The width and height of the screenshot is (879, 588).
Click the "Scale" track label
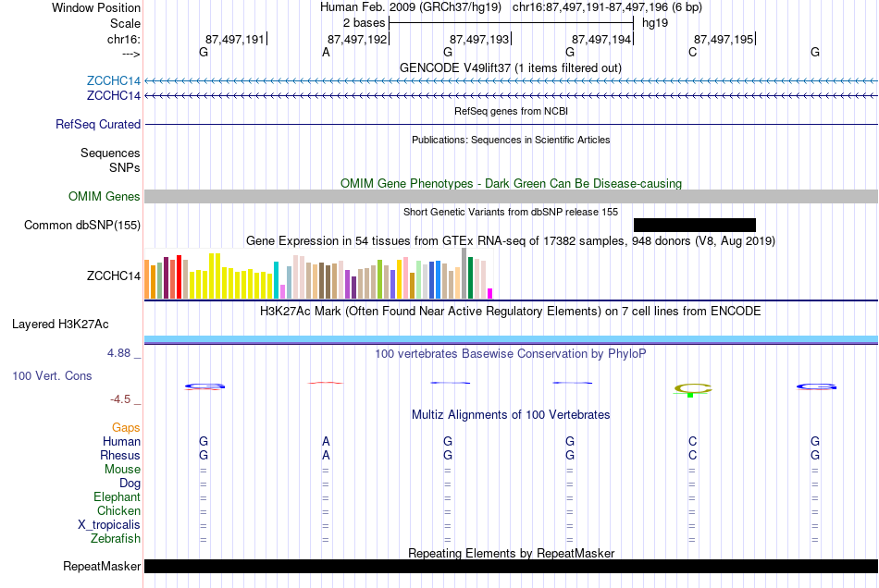(x=125, y=23)
